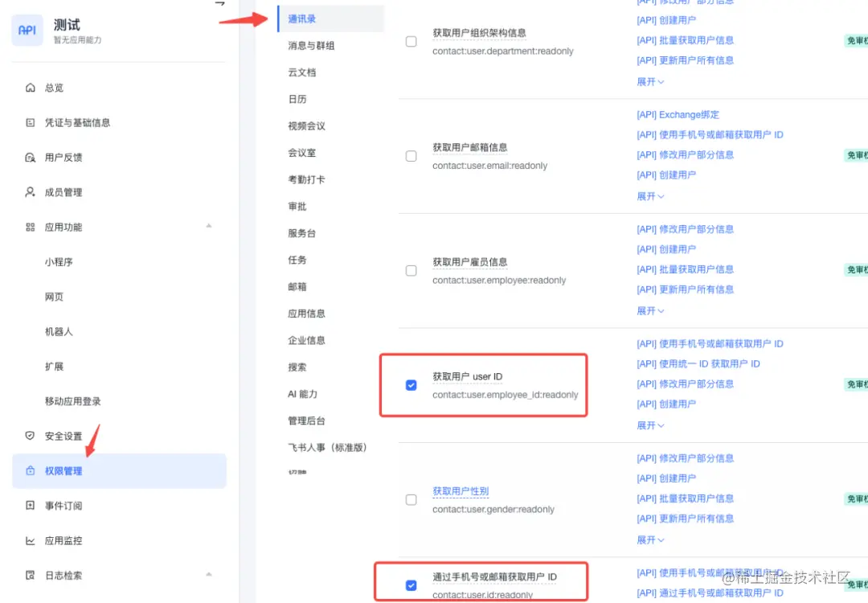868x603 pixels.
Task: Click the person icon beside 成员管理
Action: pos(31,192)
